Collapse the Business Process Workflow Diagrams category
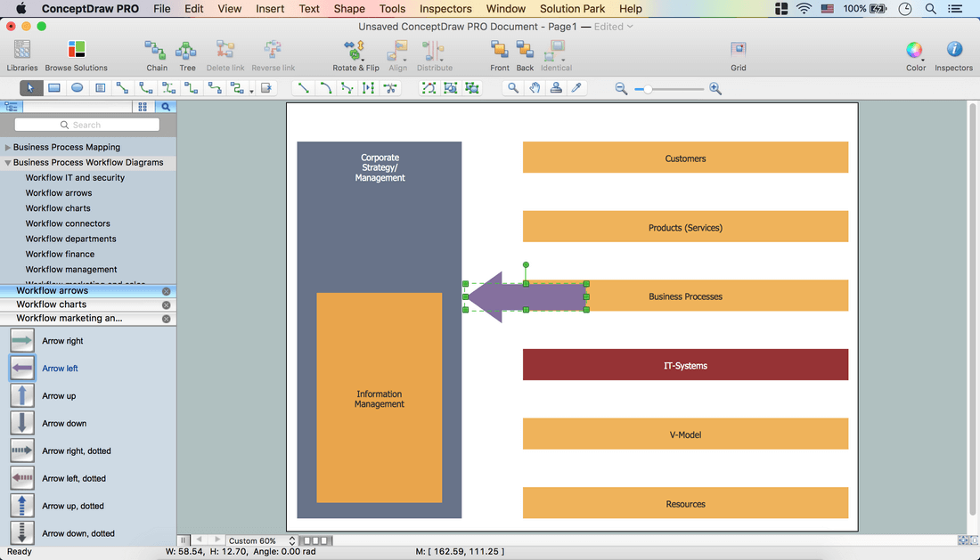980x560 pixels. [8, 163]
